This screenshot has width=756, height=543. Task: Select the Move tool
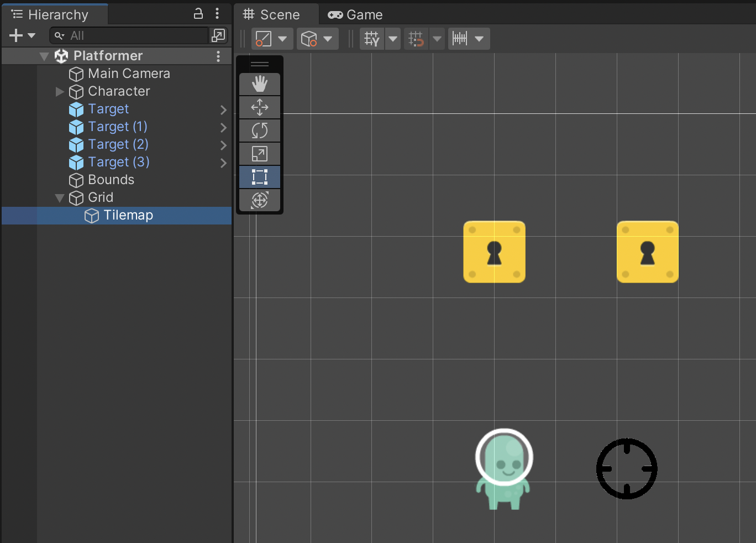click(260, 107)
